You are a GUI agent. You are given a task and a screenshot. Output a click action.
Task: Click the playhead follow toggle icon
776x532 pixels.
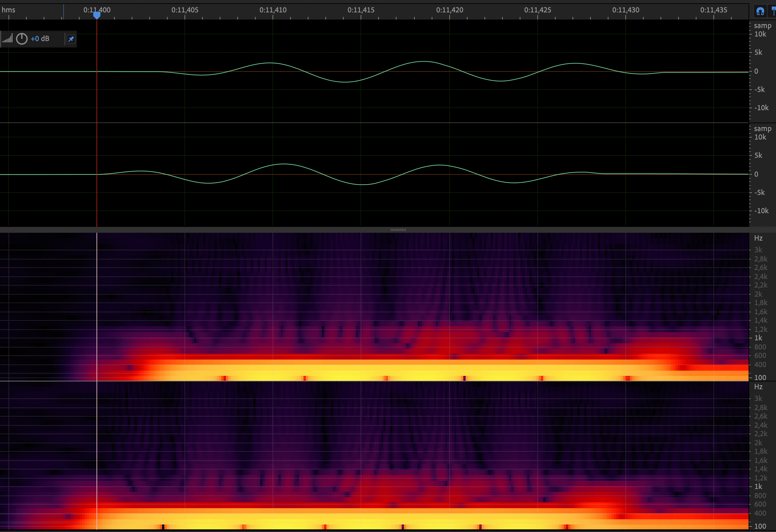point(773,11)
